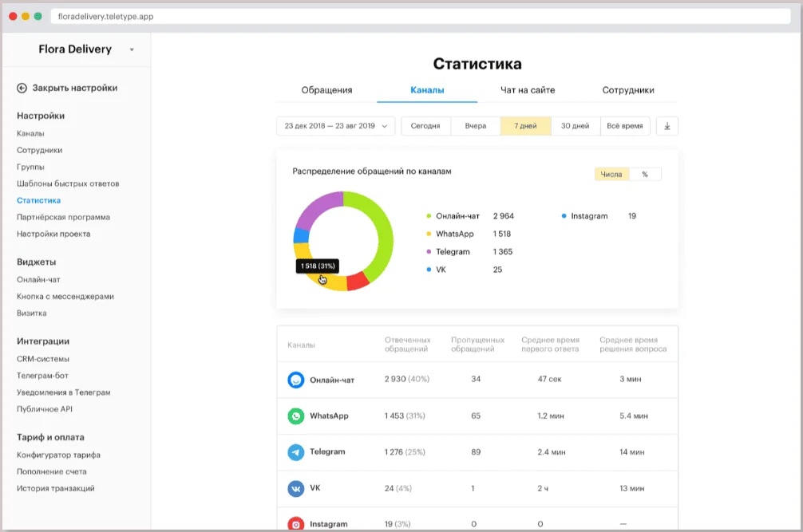Switch chart display to percent (%)

point(645,175)
